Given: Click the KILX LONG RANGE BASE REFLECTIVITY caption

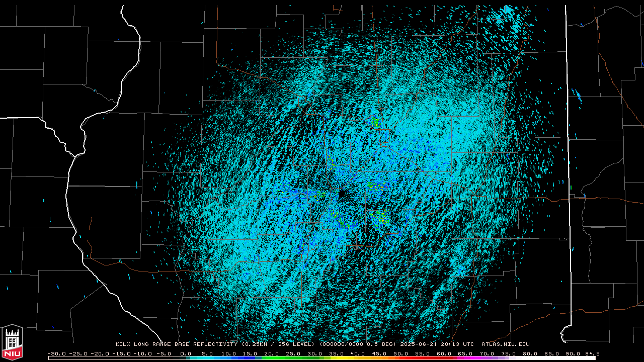Looking at the screenshot, I should pyautogui.click(x=177, y=344).
